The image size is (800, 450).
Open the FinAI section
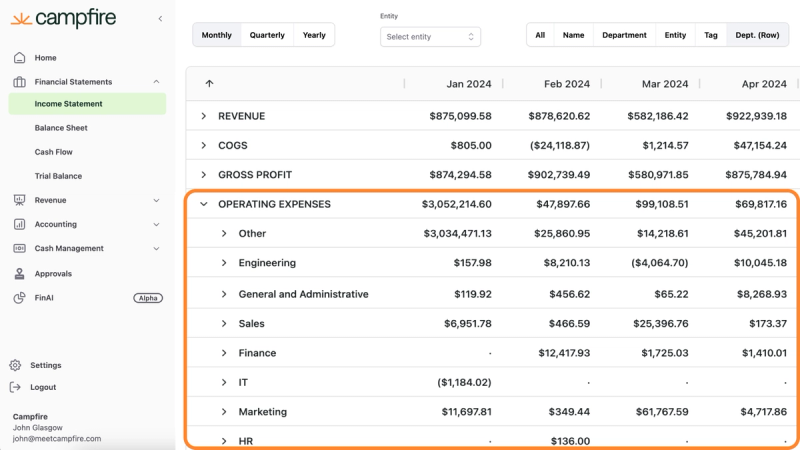(44, 297)
